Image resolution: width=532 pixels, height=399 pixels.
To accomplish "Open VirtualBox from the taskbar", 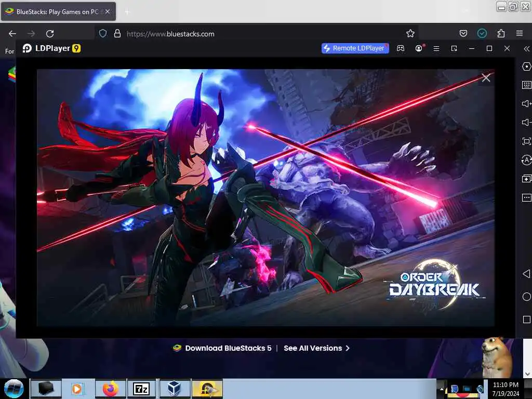I will (175, 389).
